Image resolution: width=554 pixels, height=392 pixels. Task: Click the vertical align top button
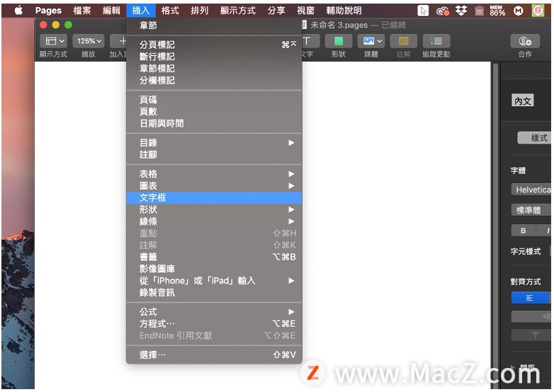pyautogui.click(x=531, y=335)
